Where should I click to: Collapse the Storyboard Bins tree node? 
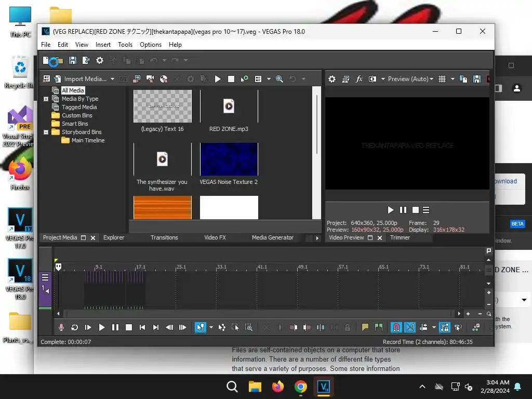coord(46,132)
